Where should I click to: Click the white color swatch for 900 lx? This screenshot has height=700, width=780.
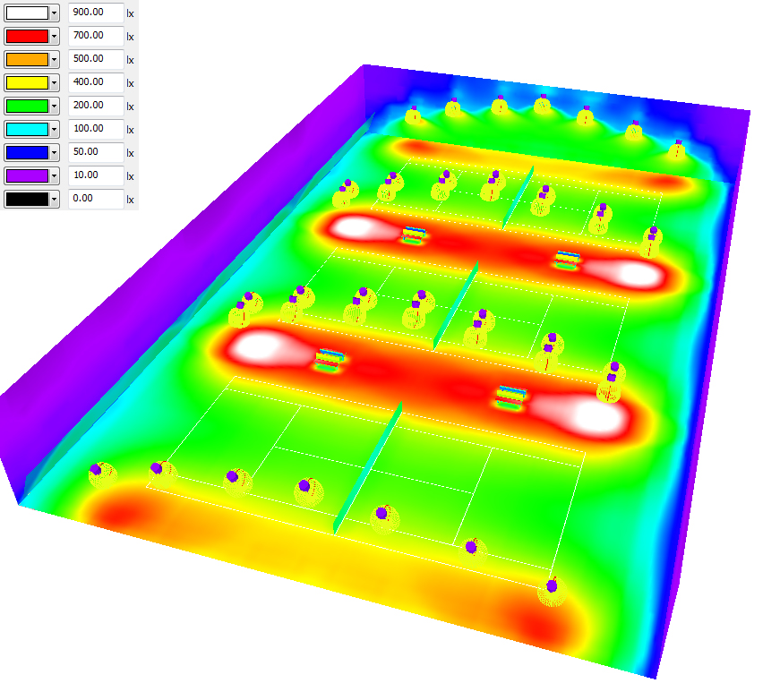click(x=27, y=13)
